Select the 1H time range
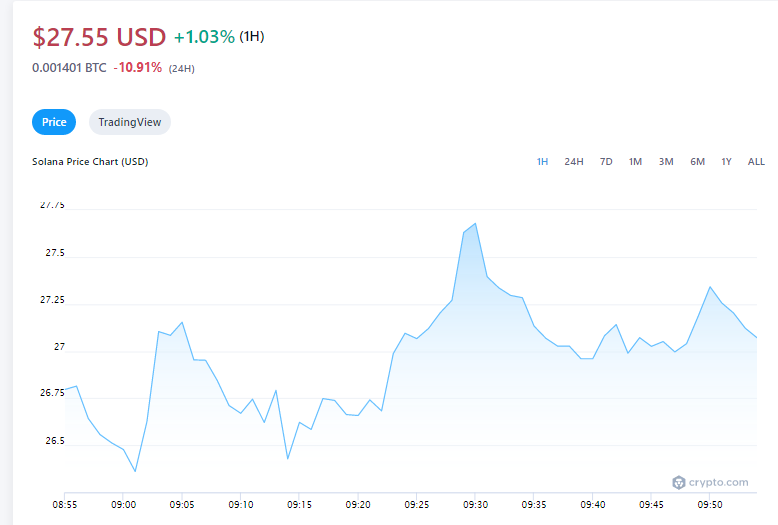 coord(542,162)
